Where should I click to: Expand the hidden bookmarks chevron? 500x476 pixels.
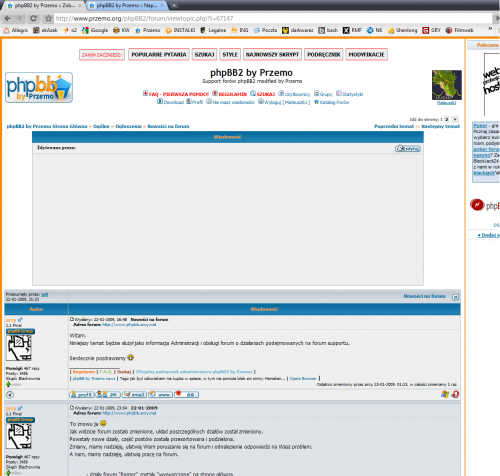pyautogui.click(x=490, y=29)
